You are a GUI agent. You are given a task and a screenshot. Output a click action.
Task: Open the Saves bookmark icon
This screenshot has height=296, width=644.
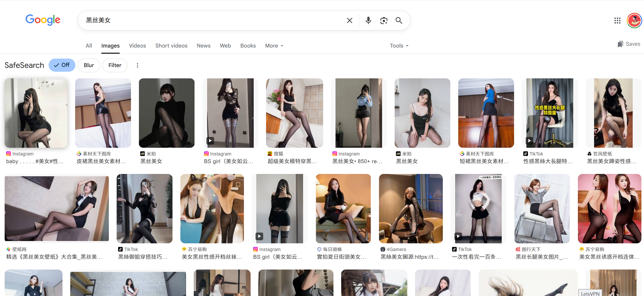click(x=620, y=44)
